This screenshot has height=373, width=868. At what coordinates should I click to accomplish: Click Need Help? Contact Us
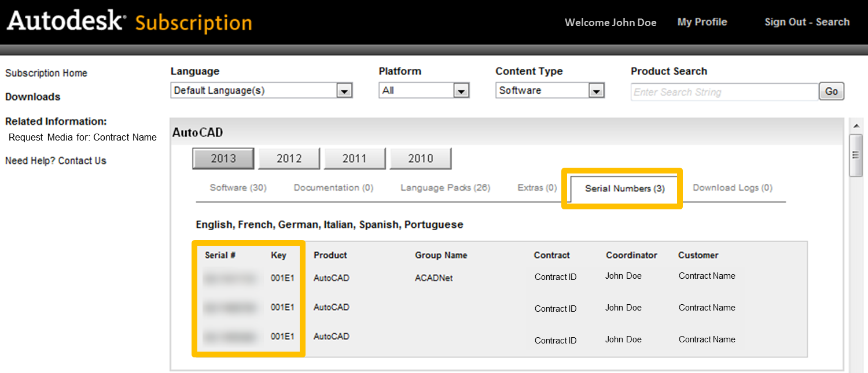tap(56, 161)
